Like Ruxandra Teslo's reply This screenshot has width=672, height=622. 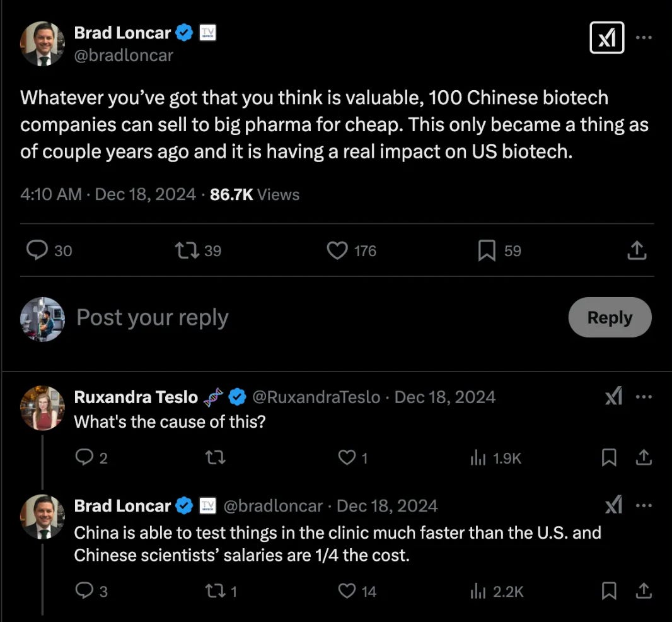coord(347,458)
